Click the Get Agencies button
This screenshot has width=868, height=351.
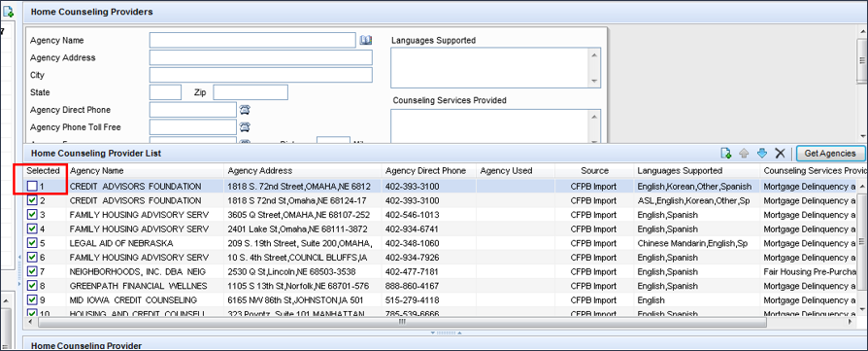point(830,153)
